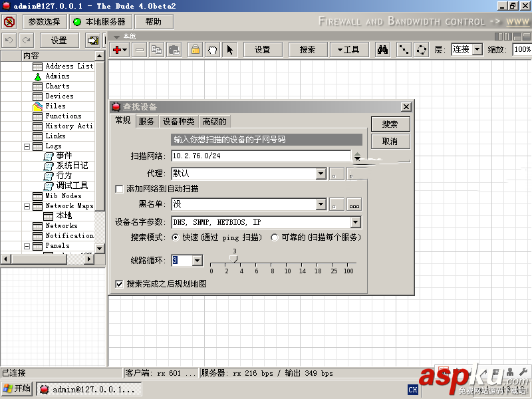
Task: Click the 搜索 button in dialog
Action: (390, 124)
